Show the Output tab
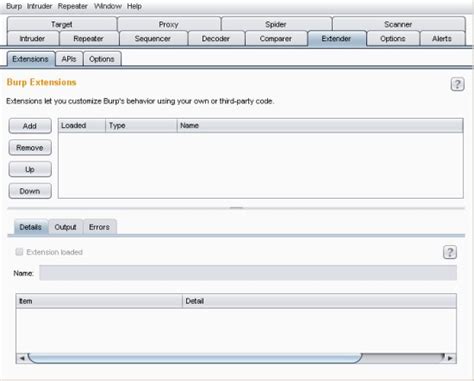Viewport: 474px width, 381px height. coord(66,227)
